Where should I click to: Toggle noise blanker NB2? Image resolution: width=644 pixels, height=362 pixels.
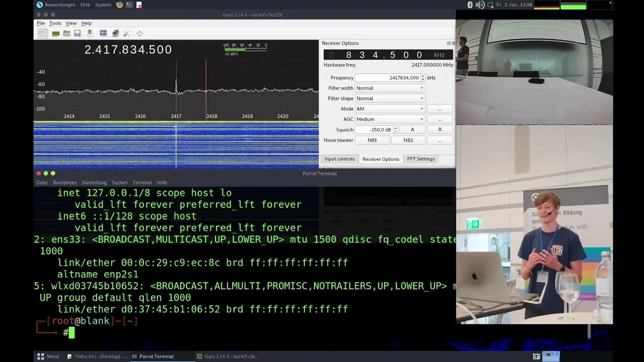coord(408,140)
